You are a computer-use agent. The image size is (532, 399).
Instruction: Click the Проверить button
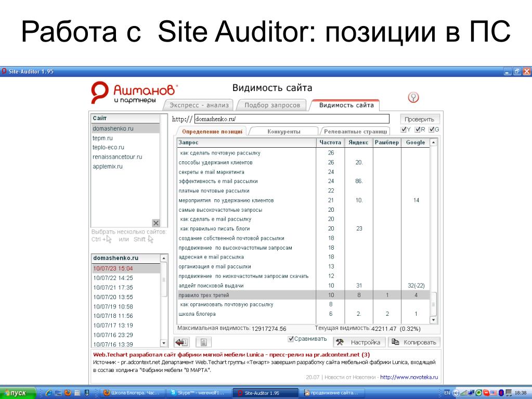(419, 120)
